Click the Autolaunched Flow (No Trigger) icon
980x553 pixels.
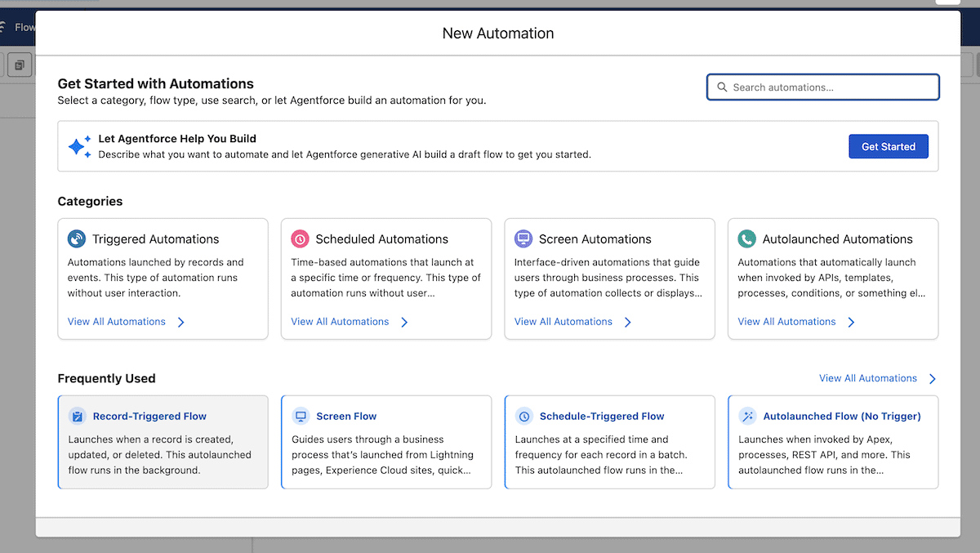point(747,417)
